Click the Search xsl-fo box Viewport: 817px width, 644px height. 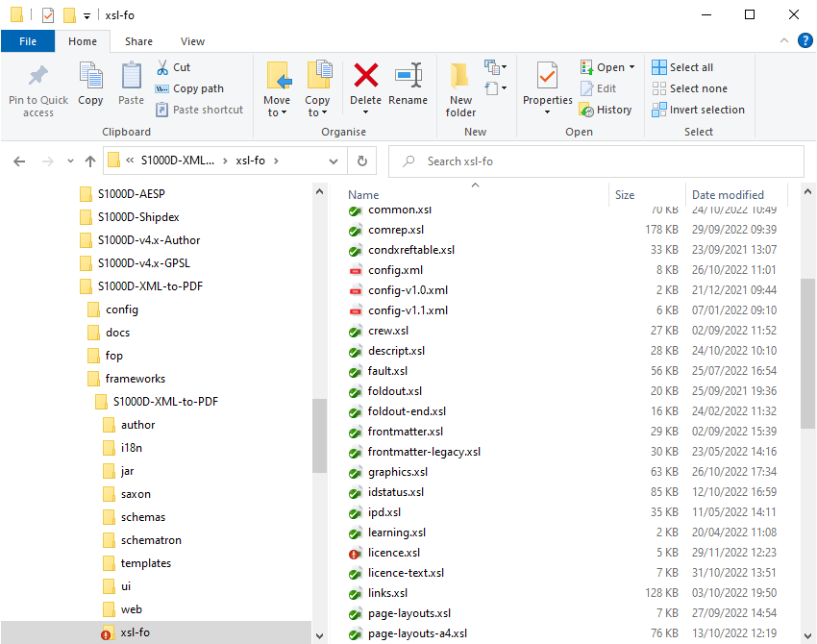click(x=597, y=161)
